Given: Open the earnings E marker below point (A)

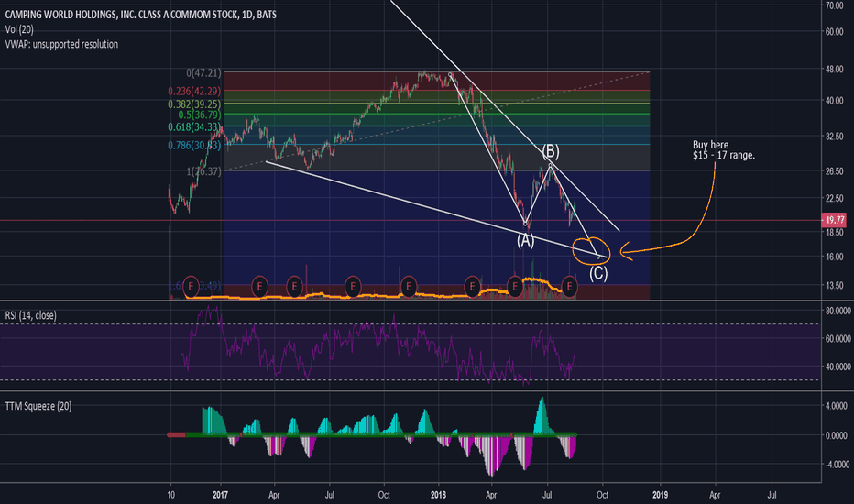Looking at the screenshot, I should [515, 286].
